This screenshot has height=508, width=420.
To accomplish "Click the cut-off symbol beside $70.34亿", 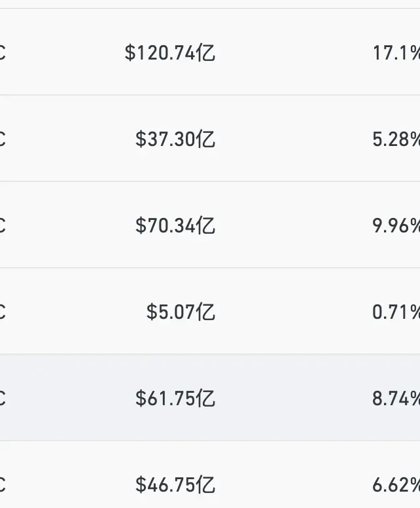I will click(3, 225).
